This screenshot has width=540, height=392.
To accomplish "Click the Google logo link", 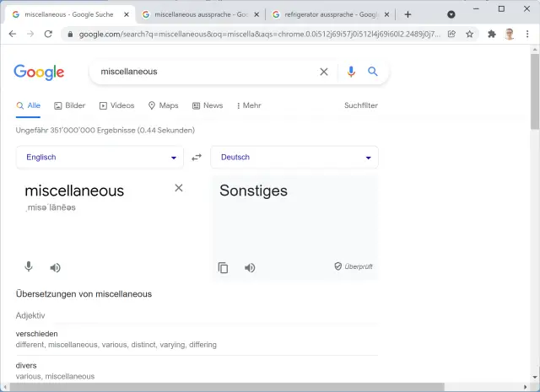I will [x=39, y=72].
